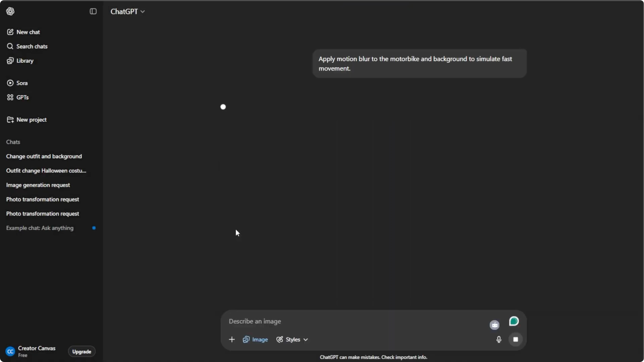Viewport: 644px width, 362px height.
Task: Click the Upgrade button
Action: pyautogui.click(x=82, y=352)
